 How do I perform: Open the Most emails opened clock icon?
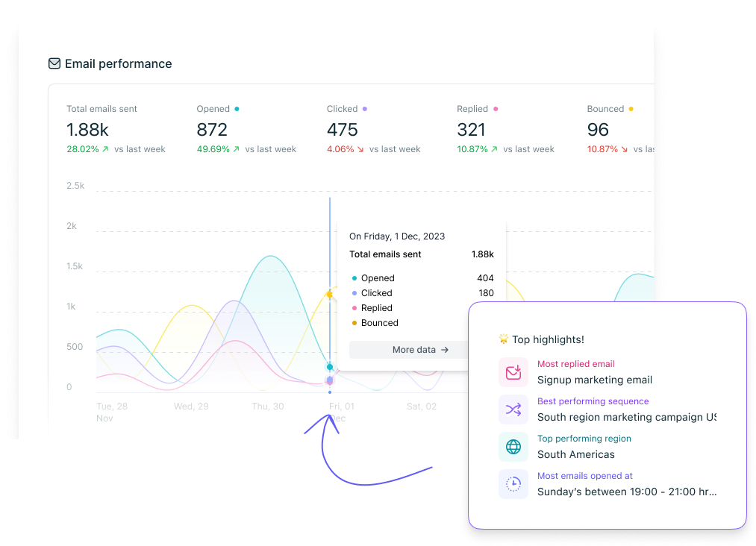pos(513,484)
